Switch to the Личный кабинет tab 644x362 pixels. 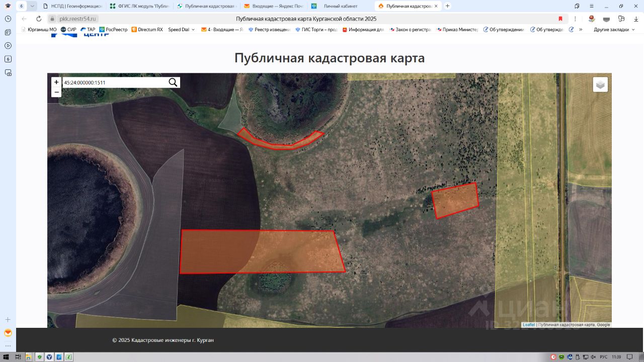(340, 6)
